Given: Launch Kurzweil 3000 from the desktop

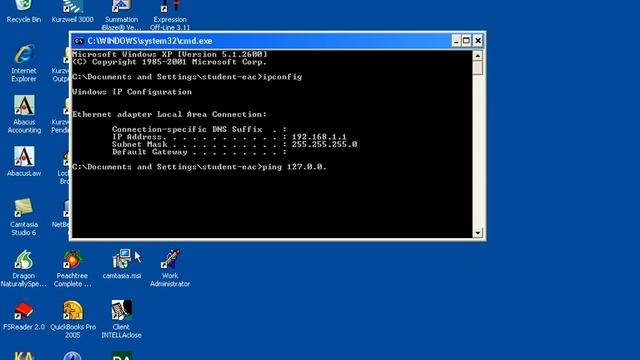Looking at the screenshot, I should [73, 11].
